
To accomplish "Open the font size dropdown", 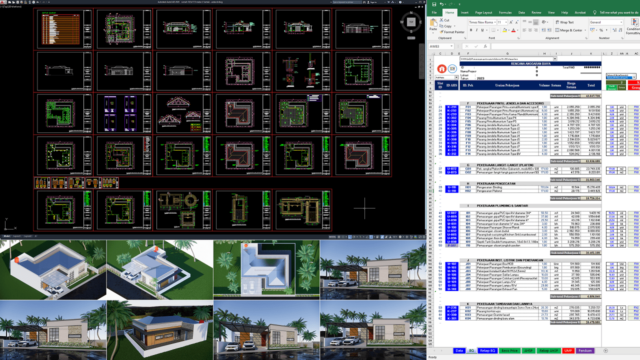I will 506,22.
